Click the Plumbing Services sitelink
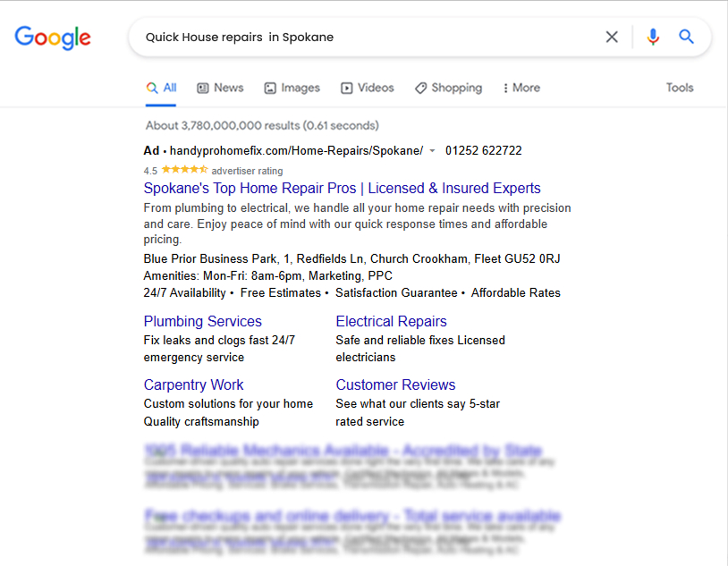 [202, 321]
